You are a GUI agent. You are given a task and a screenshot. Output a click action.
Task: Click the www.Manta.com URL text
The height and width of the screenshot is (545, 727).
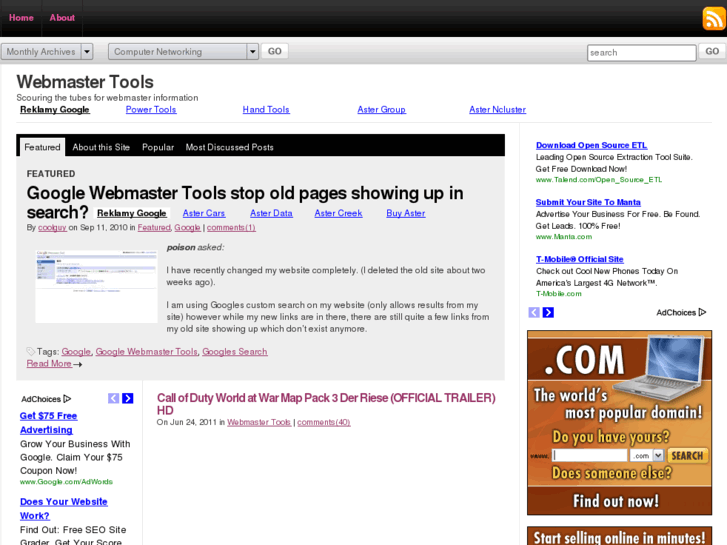point(564,237)
